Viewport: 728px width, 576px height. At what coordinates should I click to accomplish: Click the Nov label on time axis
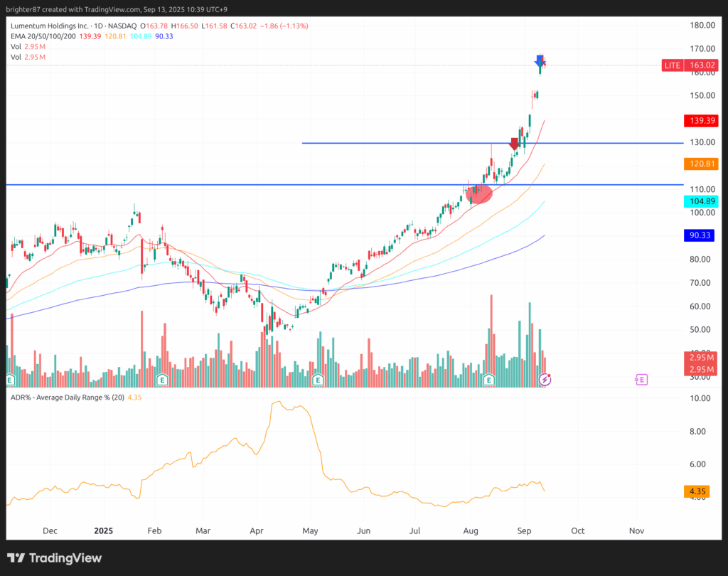(x=636, y=530)
